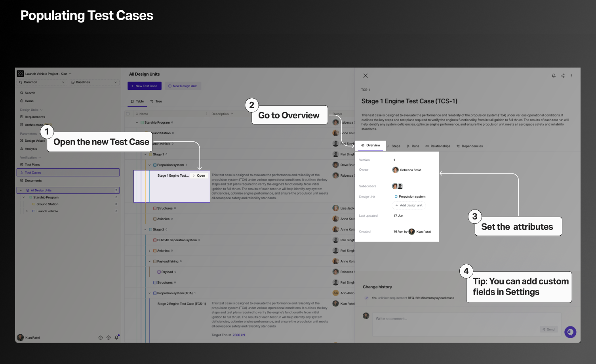
Task: Open notifications bell in sidebar footer
Action: 116,337
